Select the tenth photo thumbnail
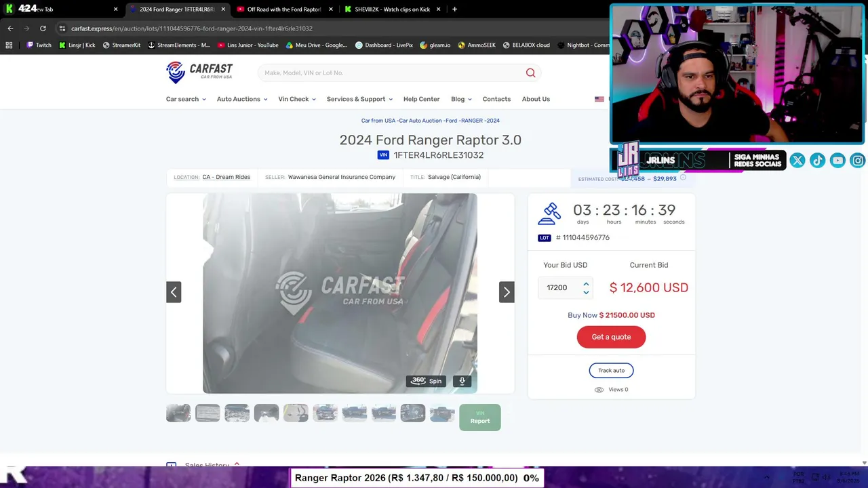Viewport: 868px width, 488px height. click(442, 413)
